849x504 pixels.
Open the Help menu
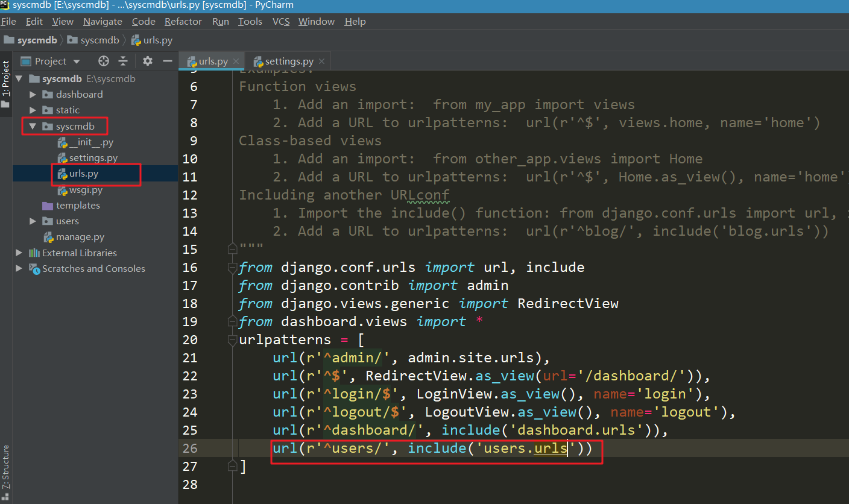click(355, 22)
